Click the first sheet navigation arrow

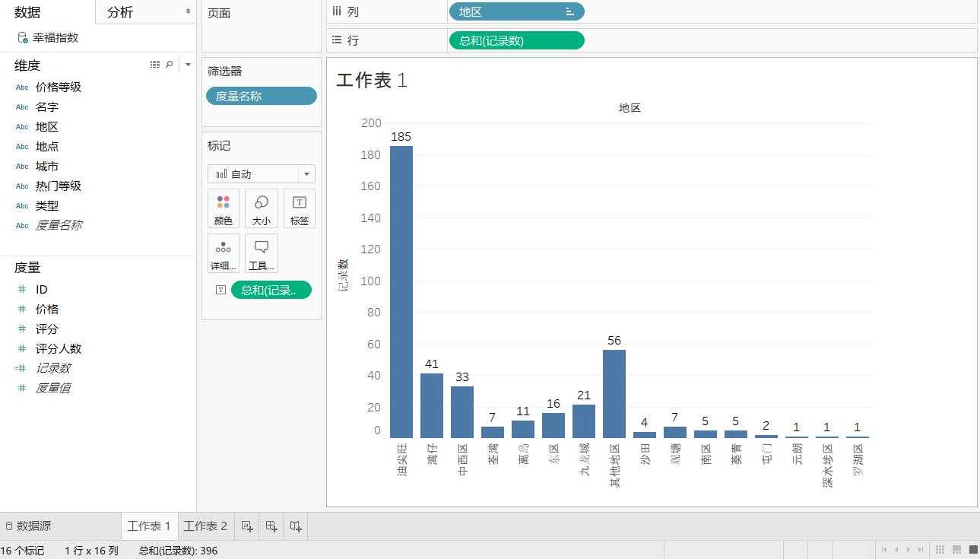(884, 549)
